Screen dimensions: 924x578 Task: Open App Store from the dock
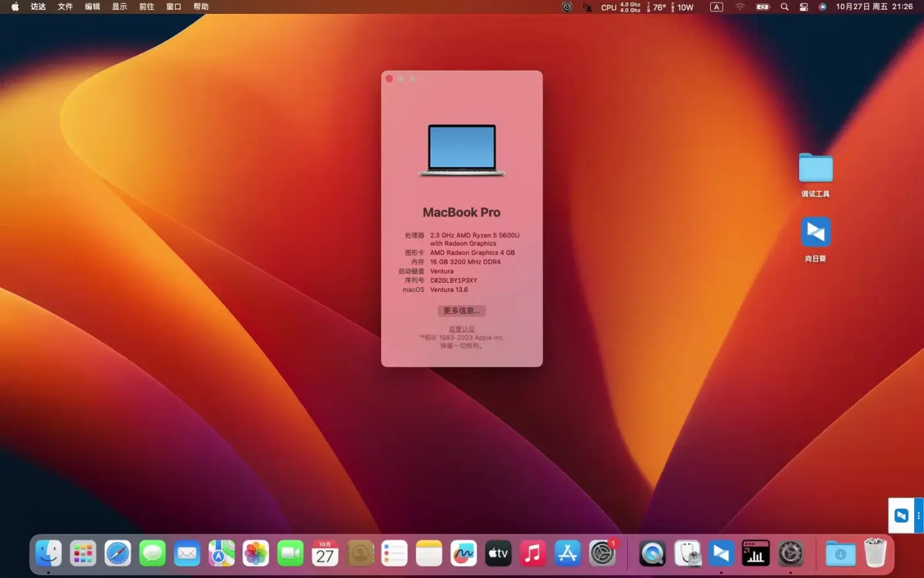567,554
